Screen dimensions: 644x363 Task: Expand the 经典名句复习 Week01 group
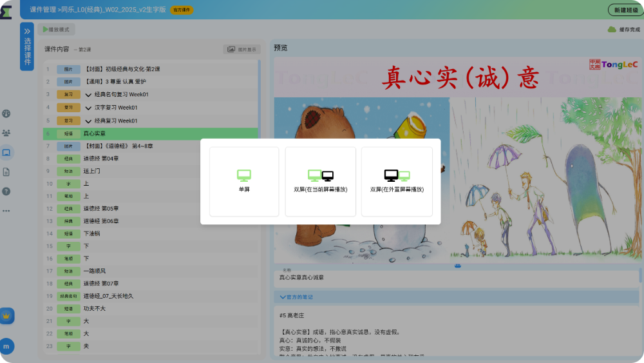[88, 95]
